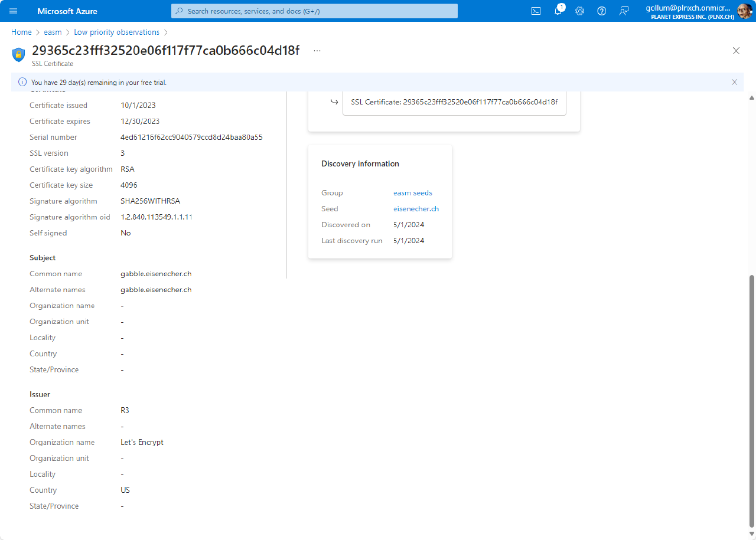Image resolution: width=756 pixels, height=540 pixels.
Task: Click the SSL certificate shield icon
Action: [x=18, y=54]
